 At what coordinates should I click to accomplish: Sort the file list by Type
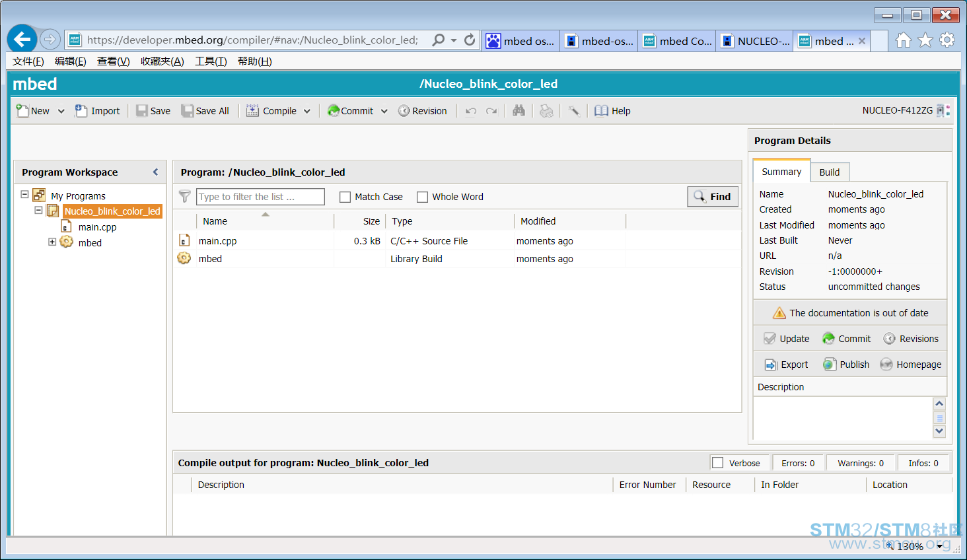(450, 221)
